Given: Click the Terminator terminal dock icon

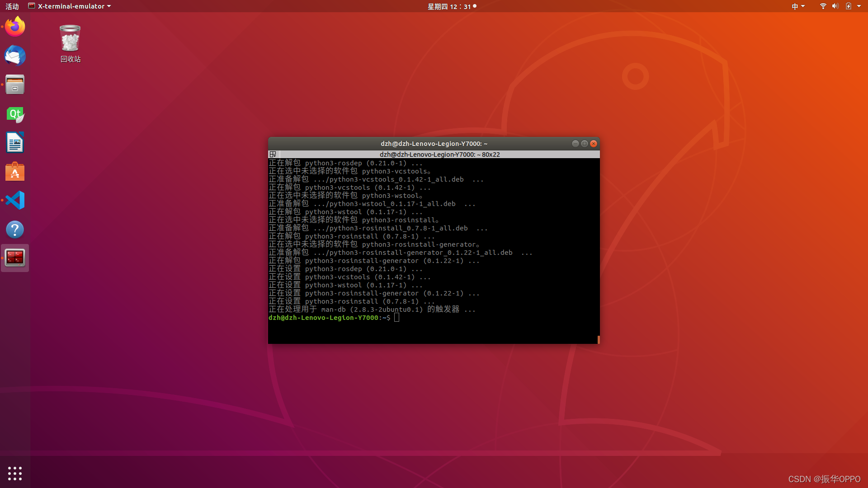Looking at the screenshot, I should click(x=15, y=258).
